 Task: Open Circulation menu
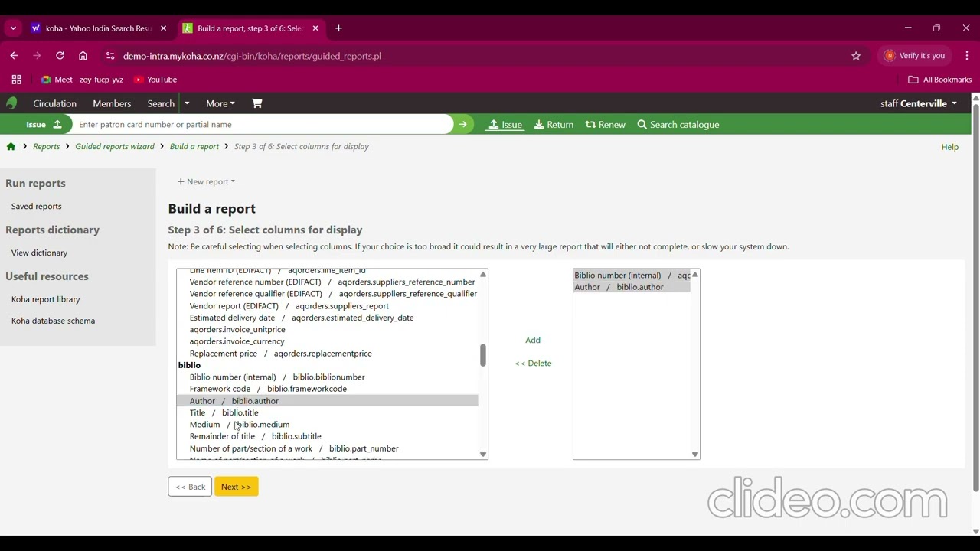(x=54, y=103)
